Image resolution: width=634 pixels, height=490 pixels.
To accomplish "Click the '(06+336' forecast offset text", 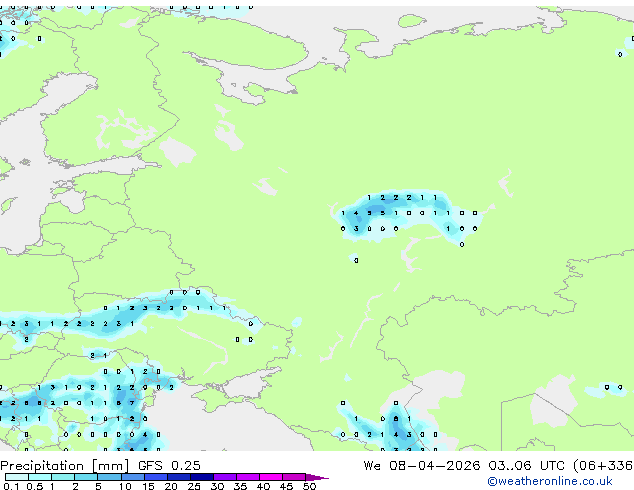I will click(x=603, y=465).
